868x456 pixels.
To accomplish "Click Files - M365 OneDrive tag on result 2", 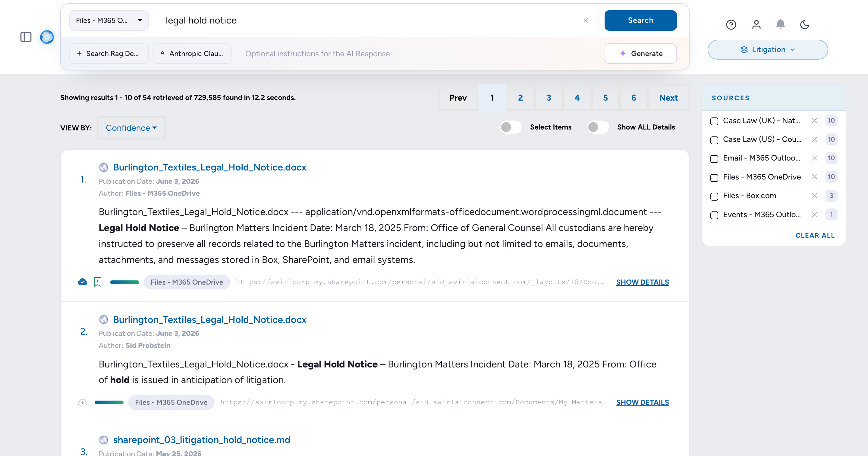I will point(171,402).
